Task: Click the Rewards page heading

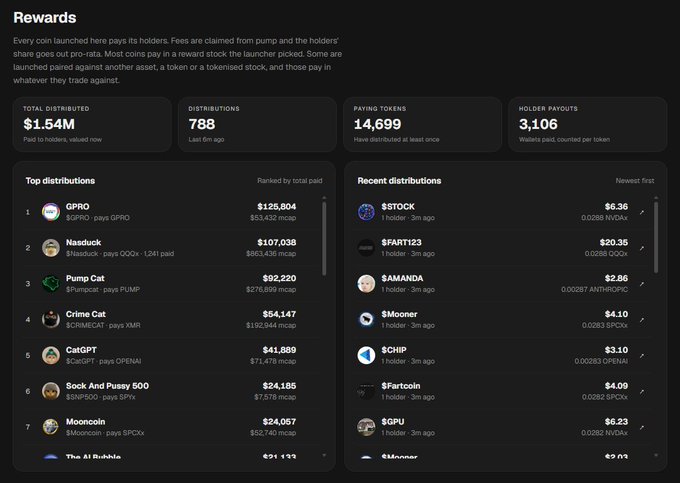Action: [45, 17]
